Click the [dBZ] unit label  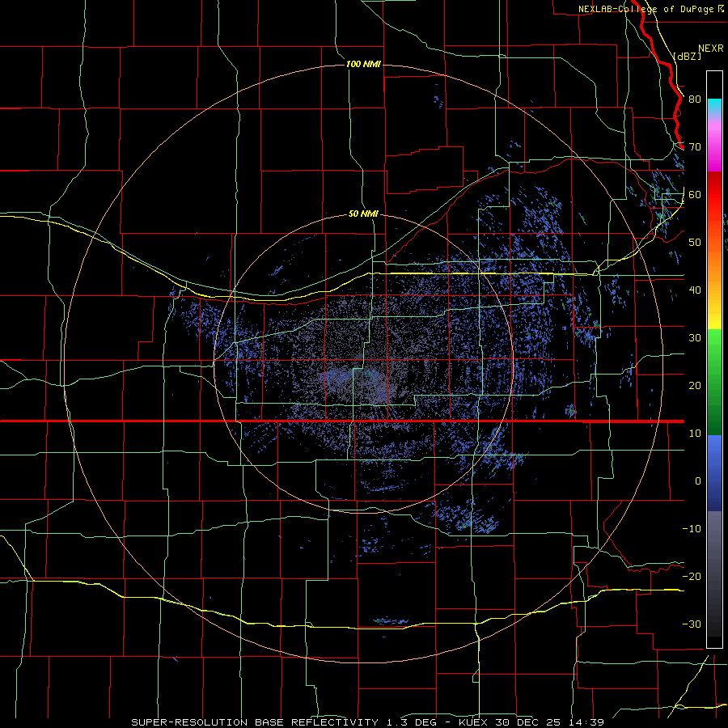point(688,56)
